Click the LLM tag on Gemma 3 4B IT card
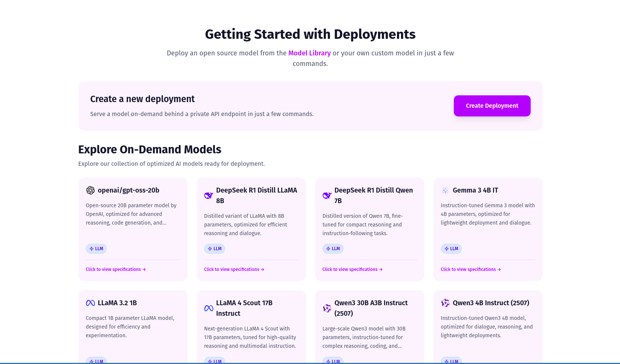The width and height of the screenshot is (620, 364). coord(451,249)
